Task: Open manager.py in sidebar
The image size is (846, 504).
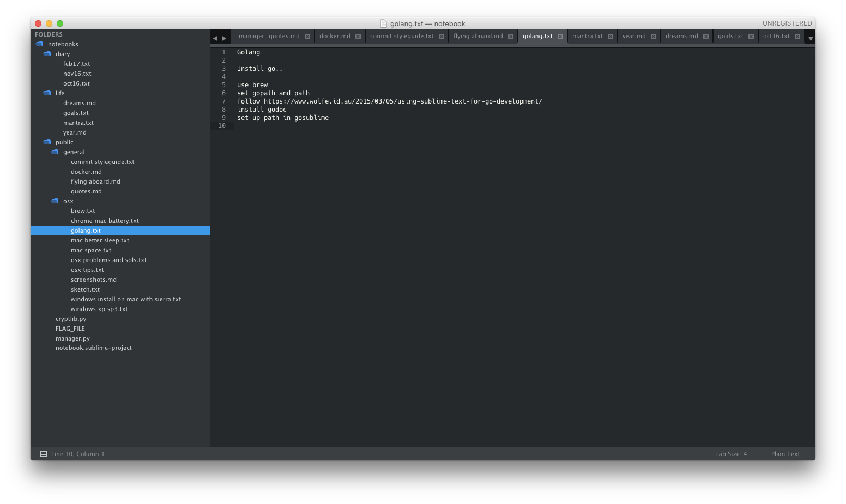Action: tap(72, 338)
